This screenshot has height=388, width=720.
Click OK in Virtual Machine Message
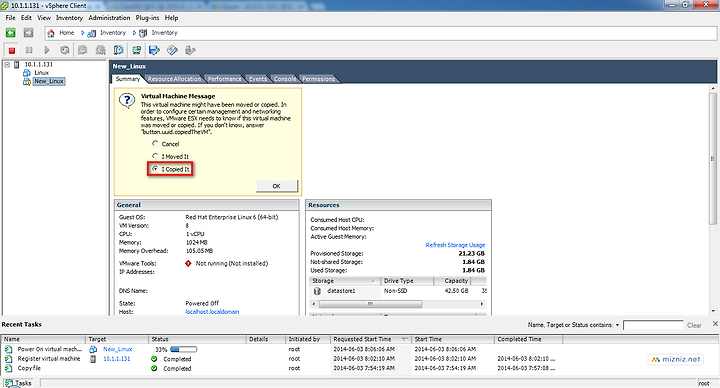coord(277,186)
